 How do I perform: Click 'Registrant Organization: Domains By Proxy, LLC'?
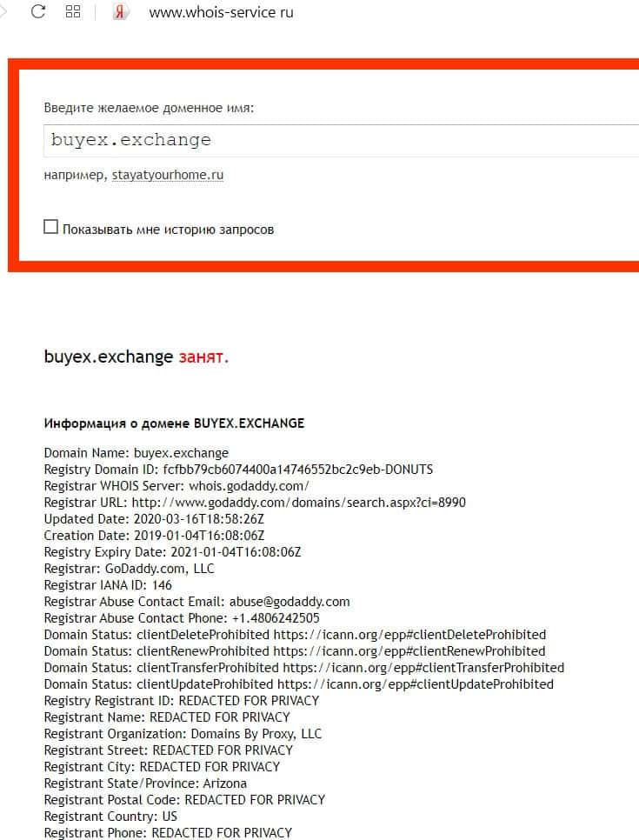click(183, 735)
